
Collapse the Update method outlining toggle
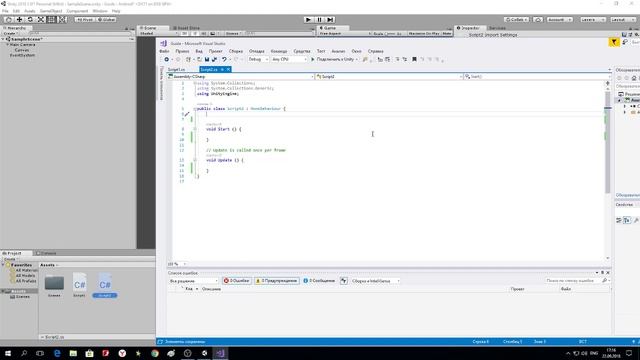coord(195,160)
